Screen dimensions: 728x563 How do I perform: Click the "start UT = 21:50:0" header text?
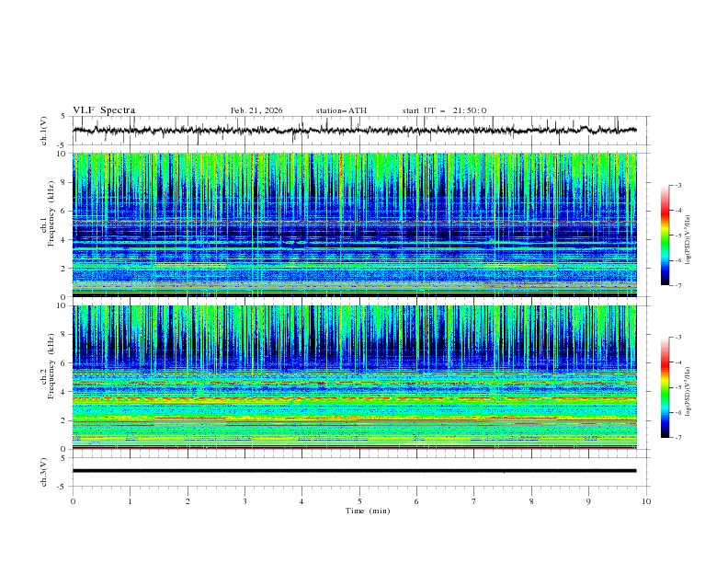[x=444, y=110]
